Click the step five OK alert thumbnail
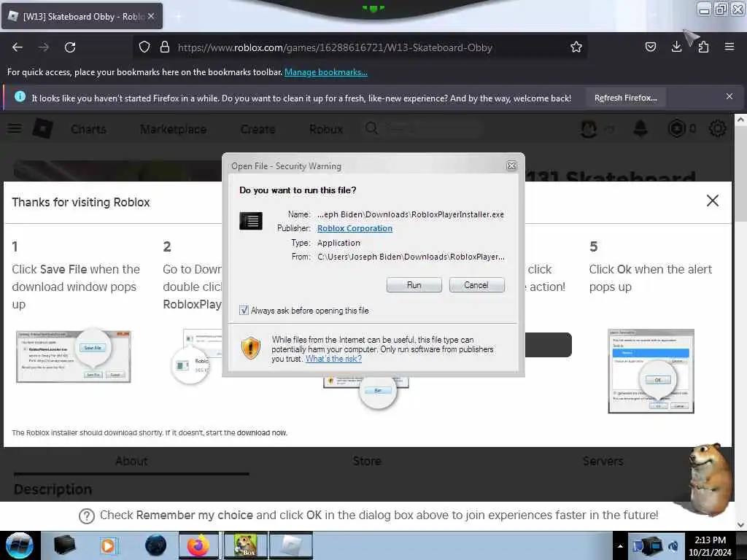747x560 pixels. click(651, 371)
